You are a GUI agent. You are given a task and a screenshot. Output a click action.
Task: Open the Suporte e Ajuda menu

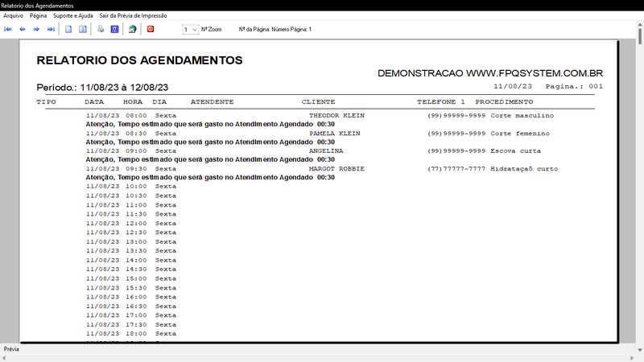click(73, 15)
